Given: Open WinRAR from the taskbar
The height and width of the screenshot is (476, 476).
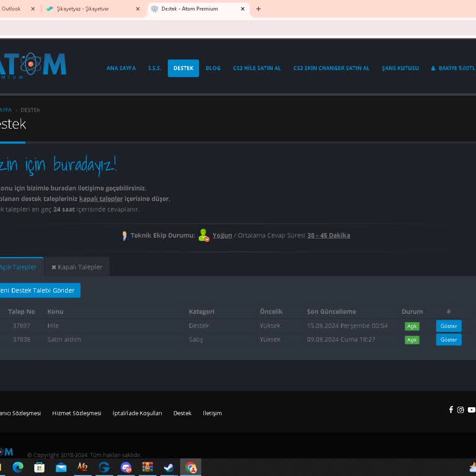Looking at the screenshot, I should [148, 467].
